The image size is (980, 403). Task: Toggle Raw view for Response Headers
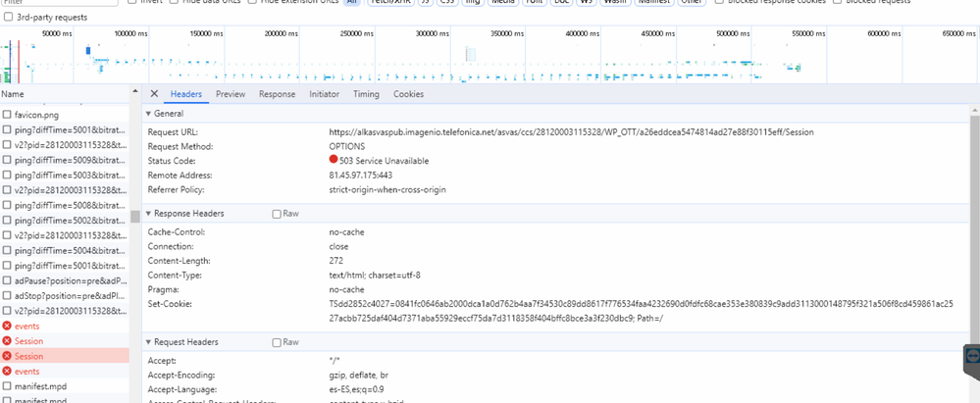(277, 214)
